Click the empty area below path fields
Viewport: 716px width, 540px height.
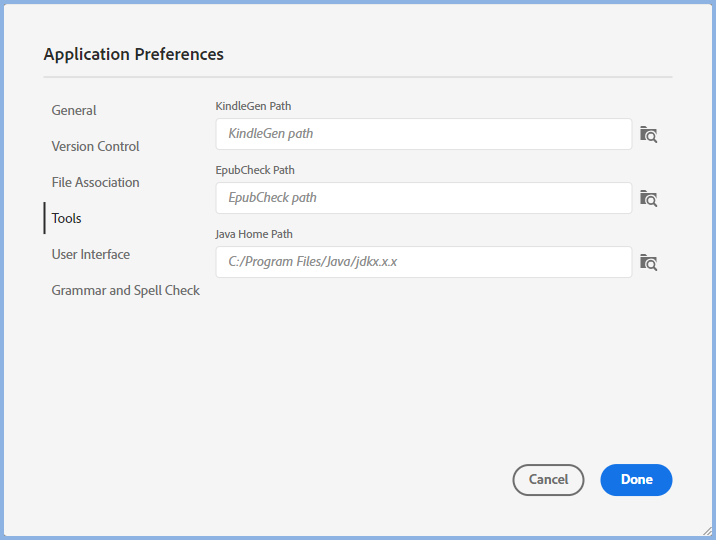coord(440,370)
